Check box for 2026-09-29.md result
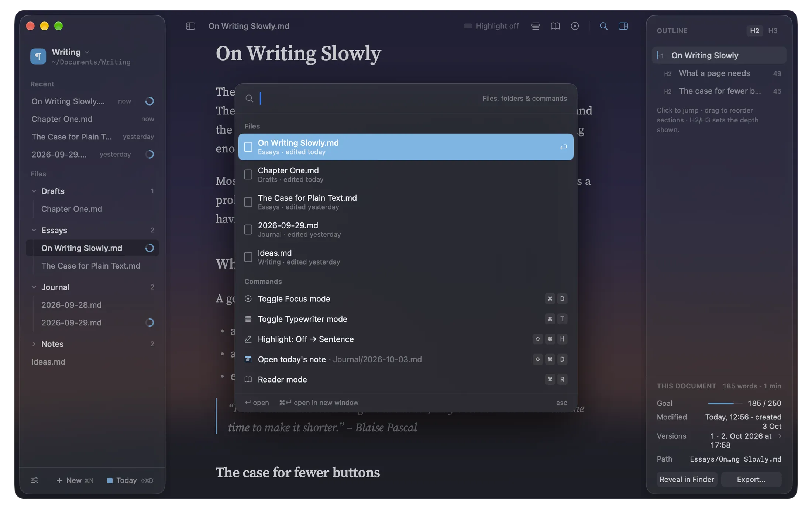The height and width of the screenshot is (518, 812). [248, 229]
